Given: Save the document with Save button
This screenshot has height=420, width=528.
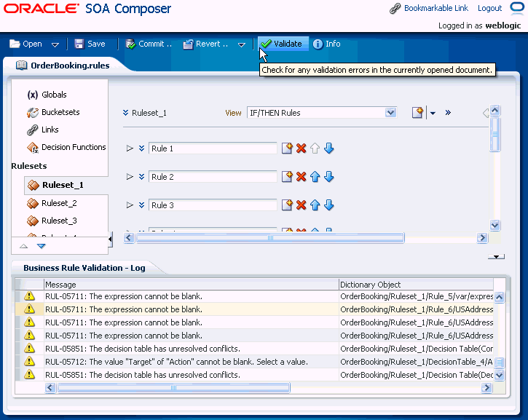Looking at the screenshot, I should (x=90, y=44).
